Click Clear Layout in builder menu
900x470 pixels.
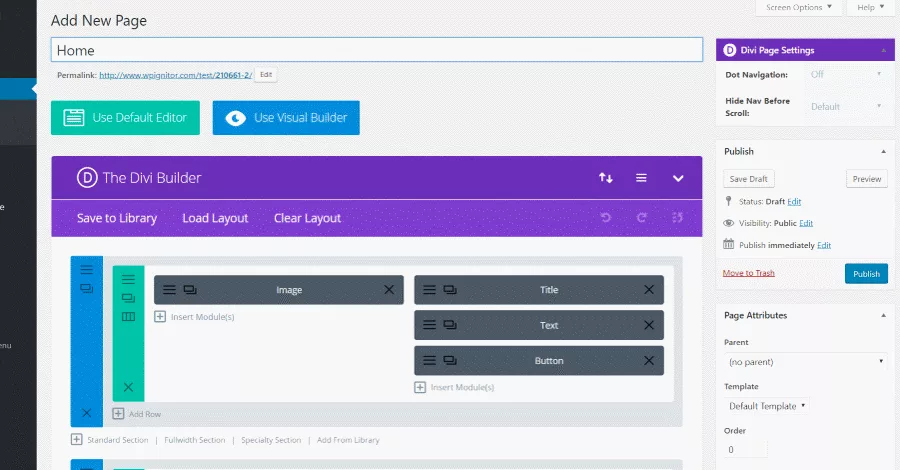pyautogui.click(x=307, y=218)
